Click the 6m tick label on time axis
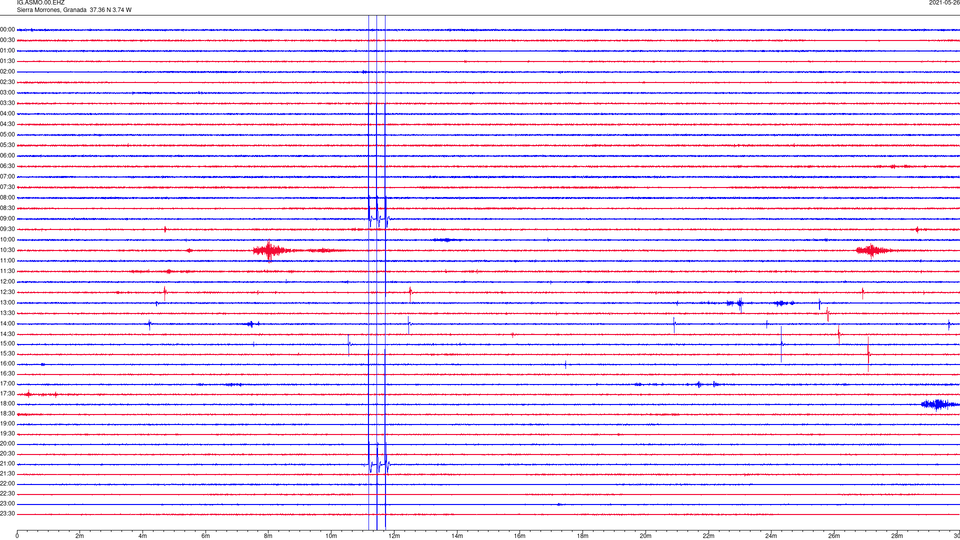Viewport: 960px width, 540px height. coord(206,536)
